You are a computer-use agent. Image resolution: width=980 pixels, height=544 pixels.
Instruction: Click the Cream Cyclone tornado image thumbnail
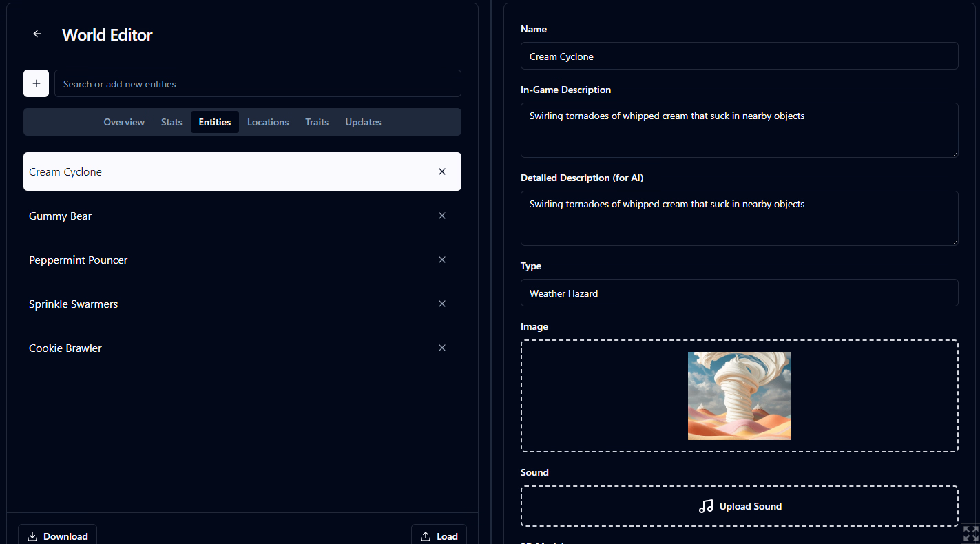(739, 395)
